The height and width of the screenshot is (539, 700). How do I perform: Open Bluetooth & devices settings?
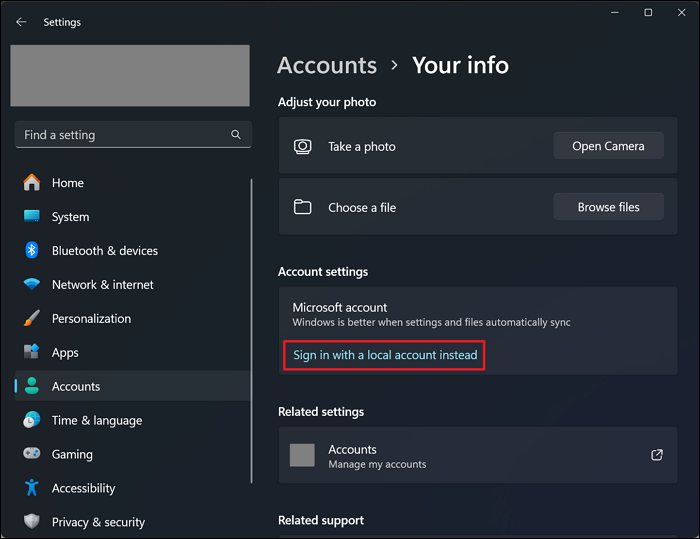(x=104, y=251)
